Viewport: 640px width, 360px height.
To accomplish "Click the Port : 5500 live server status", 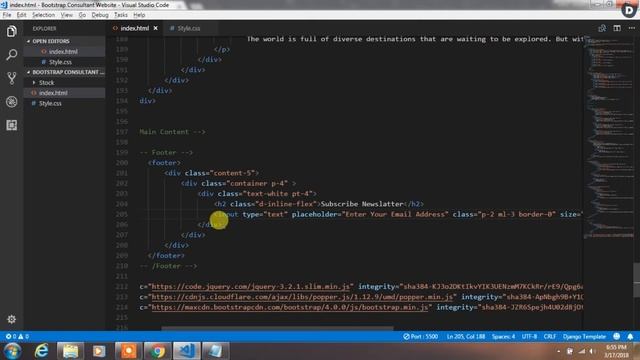I will pyautogui.click(x=421, y=337).
